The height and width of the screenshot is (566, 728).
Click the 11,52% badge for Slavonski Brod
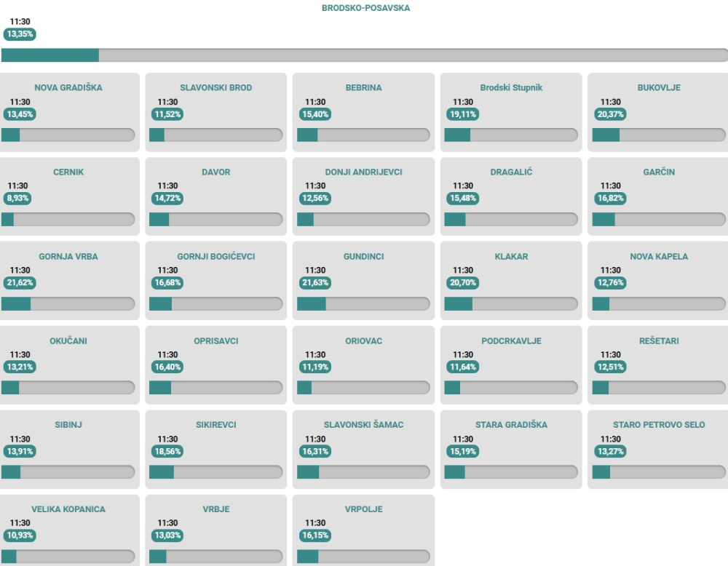coord(167,114)
